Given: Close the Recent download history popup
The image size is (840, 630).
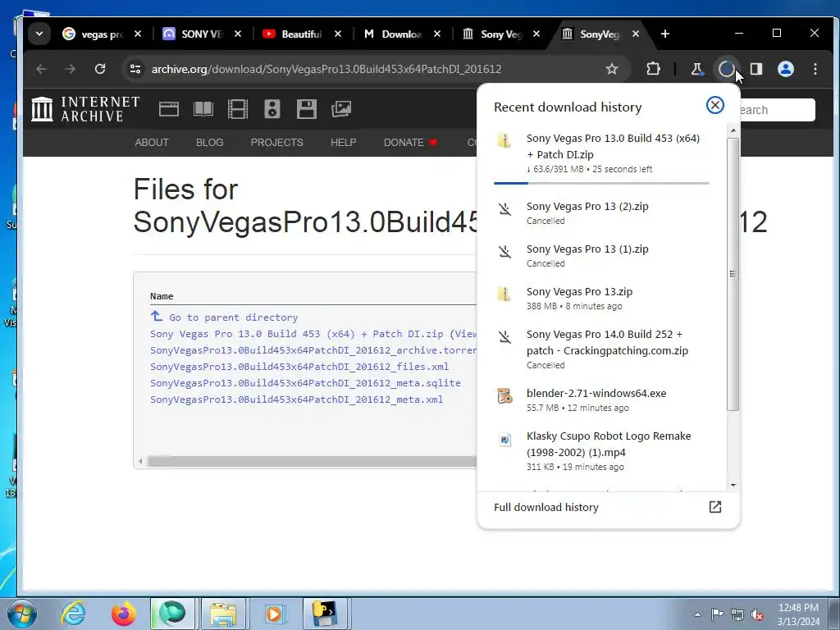Looking at the screenshot, I should pos(714,105).
